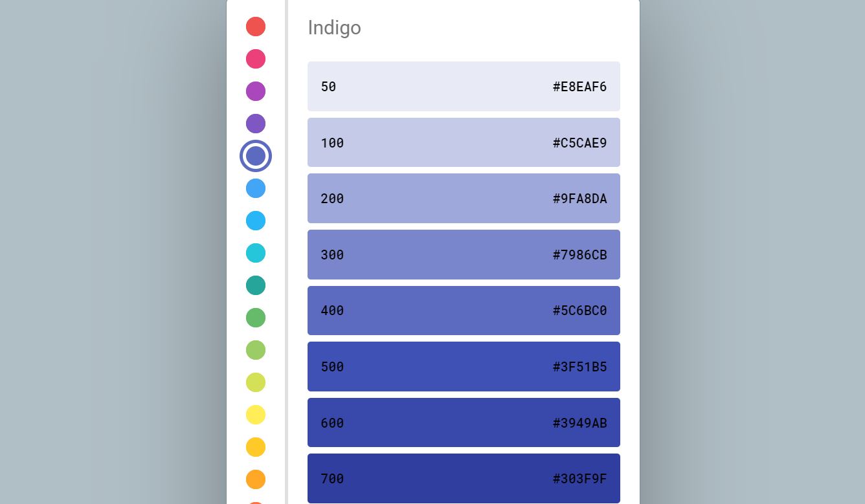Pick the yellow color dot
865x504 pixels.
pyautogui.click(x=256, y=415)
